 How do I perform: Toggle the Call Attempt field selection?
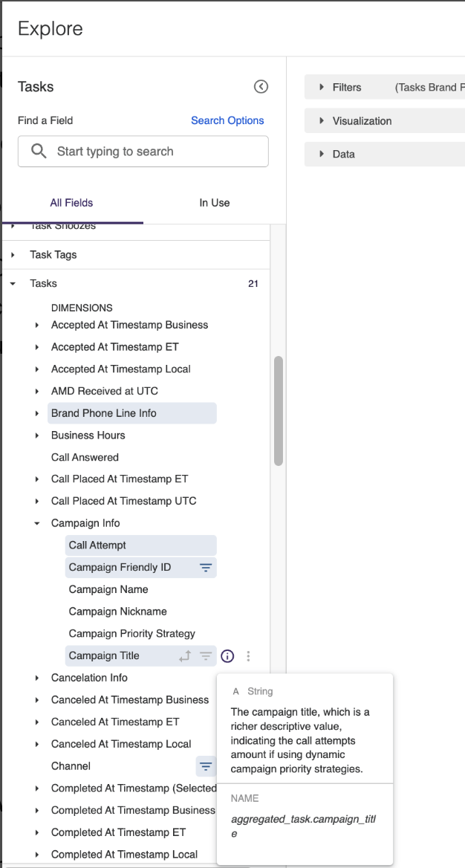coord(98,545)
